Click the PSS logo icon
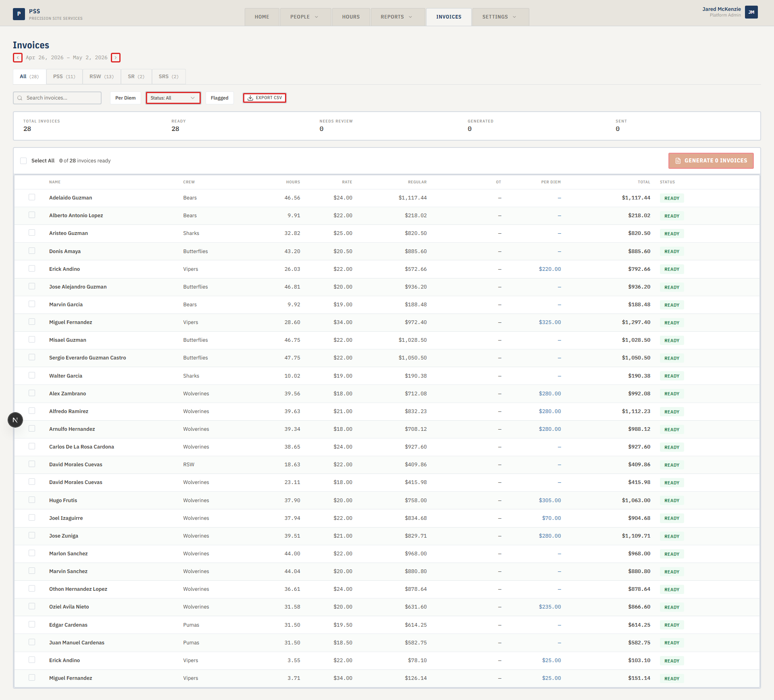The image size is (774, 700). [19, 14]
